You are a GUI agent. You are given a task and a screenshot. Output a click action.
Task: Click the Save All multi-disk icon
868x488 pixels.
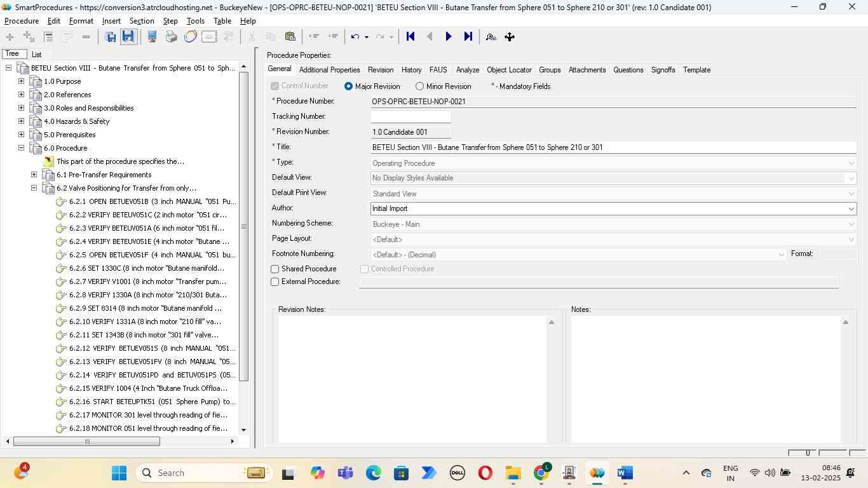click(110, 36)
